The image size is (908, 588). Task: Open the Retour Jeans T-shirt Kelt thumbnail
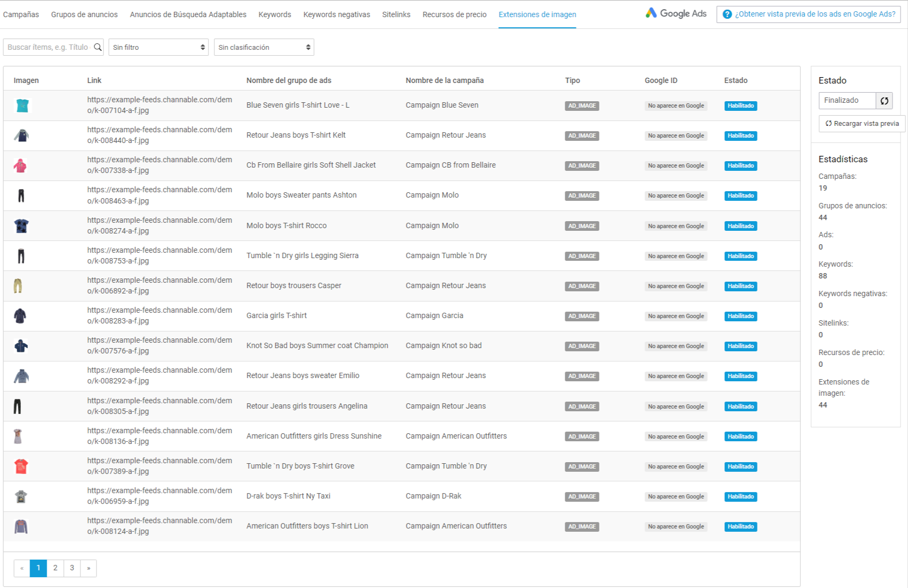(21, 135)
